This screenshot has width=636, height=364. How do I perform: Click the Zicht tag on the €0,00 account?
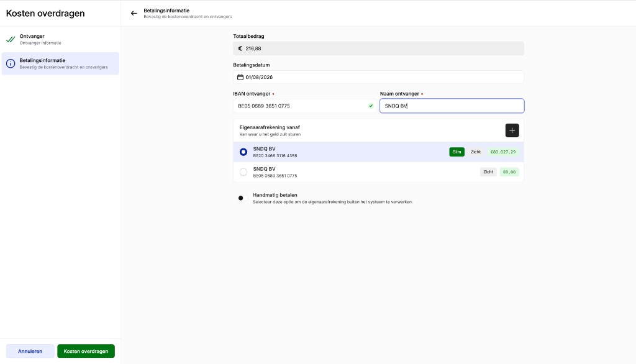pyautogui.click(x=488, y=172)
